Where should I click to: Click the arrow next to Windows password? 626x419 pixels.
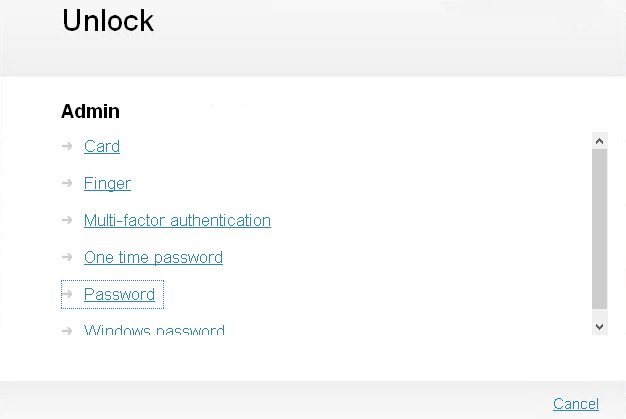coord(67,329)
